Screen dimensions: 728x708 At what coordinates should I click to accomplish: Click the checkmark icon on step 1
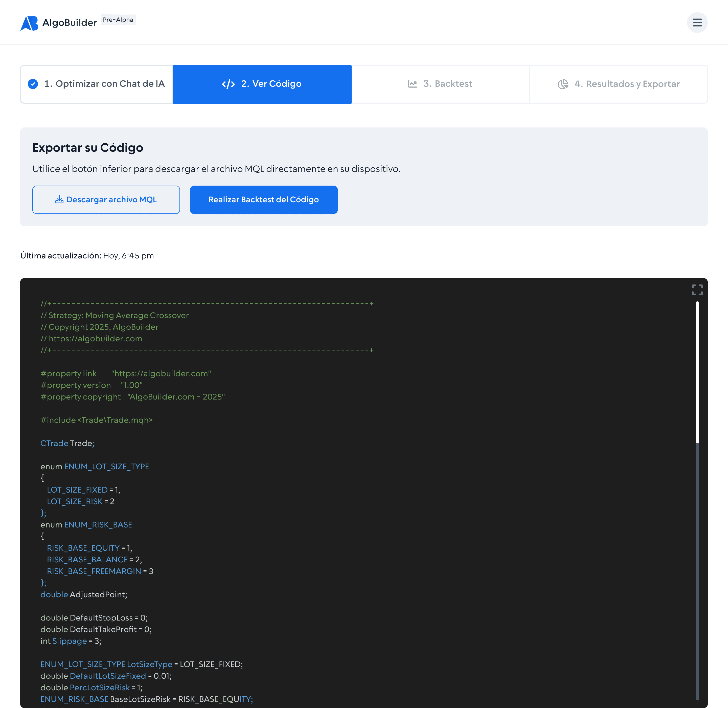[33, 84]
